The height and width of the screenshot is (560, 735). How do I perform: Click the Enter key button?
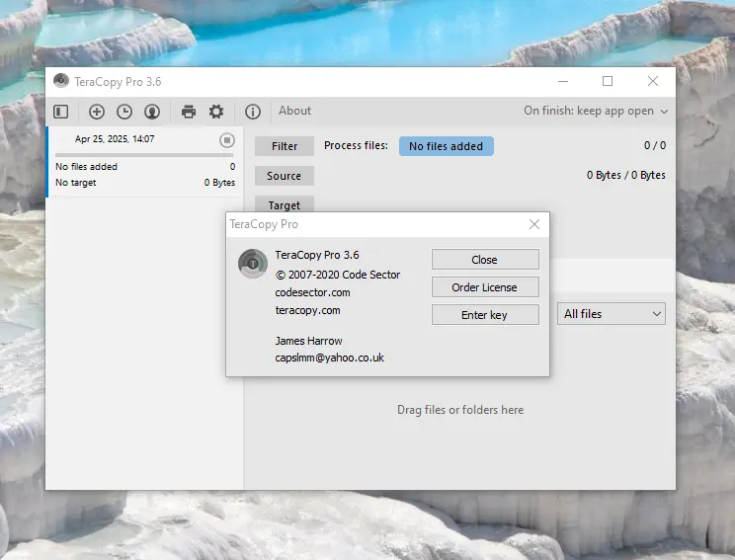click(x=485, y=314)
